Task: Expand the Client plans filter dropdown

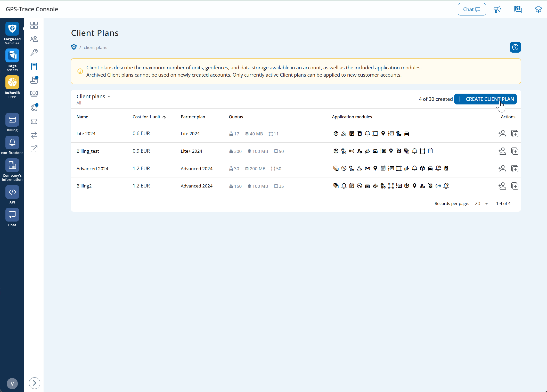Action: pyautogui.click(x=94, y=96)
